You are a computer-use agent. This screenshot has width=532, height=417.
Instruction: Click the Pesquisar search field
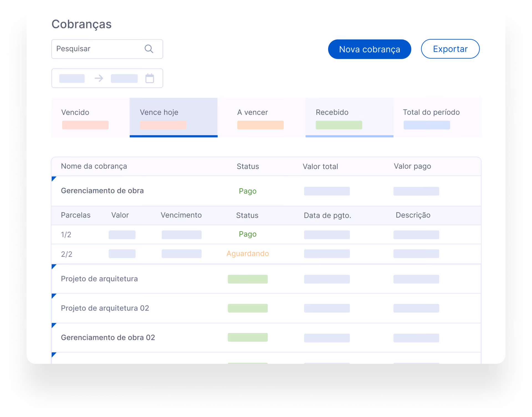pos(107,49)
